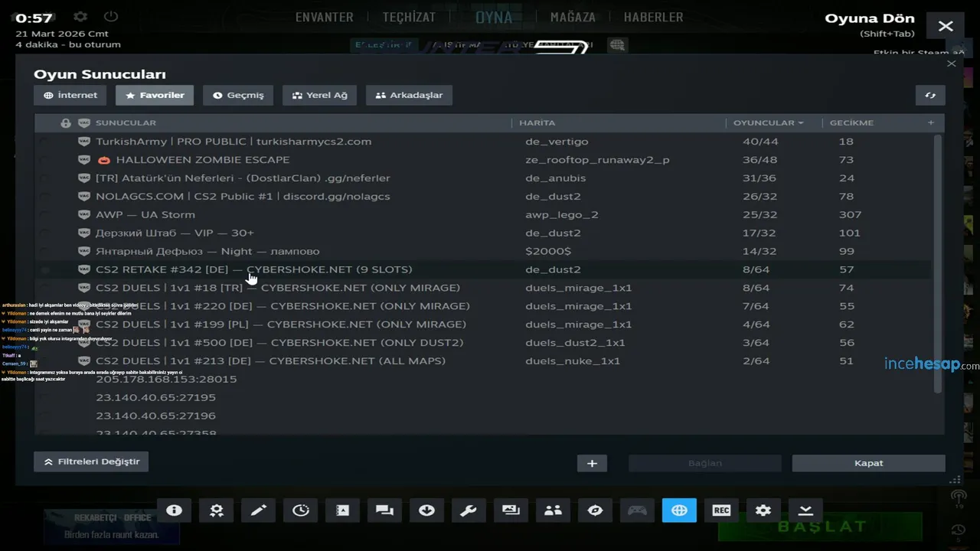This screenshot has height=551, width=980.
Task: Open the achievements ribbon icon in overlay toolbar
Action: pyautogui.click(x=217, y=510)
